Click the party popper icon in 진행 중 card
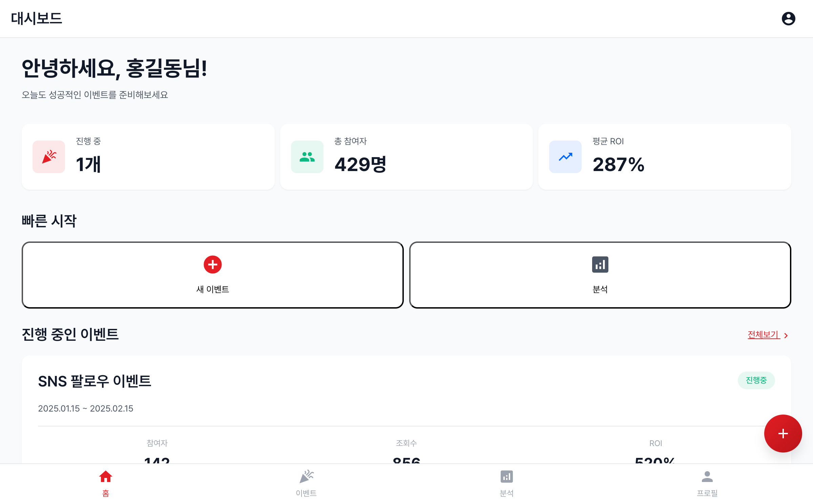This screenshot has height=504, width=813. click(49, 157)
